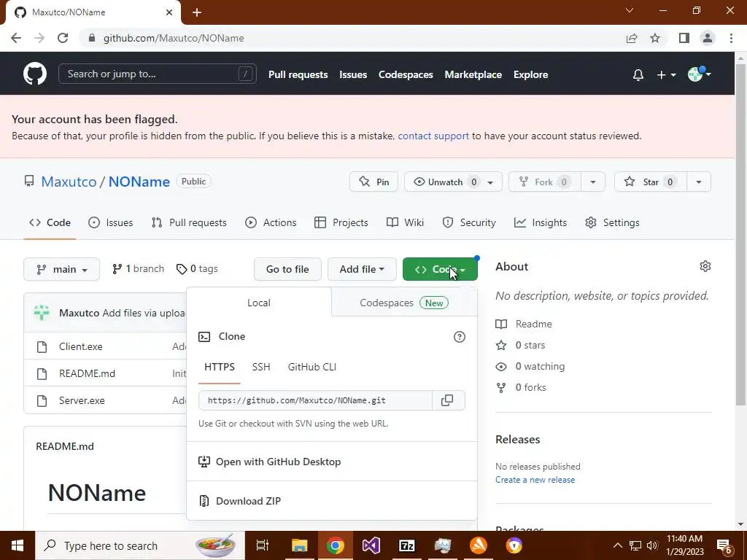Switch to Issues repository tab
The height and width of the screenshot is (560, 747).
[x=111, y=222]
